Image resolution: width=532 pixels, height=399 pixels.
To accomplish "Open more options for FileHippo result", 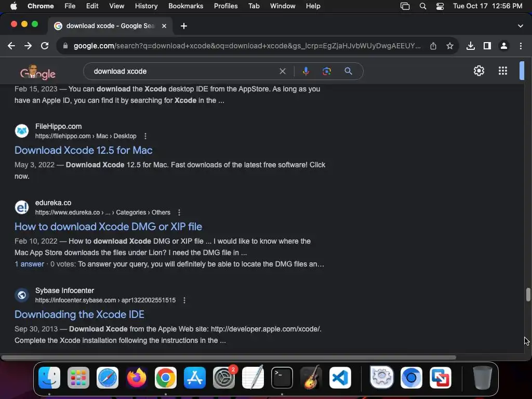I will click(x=145, y=136).
